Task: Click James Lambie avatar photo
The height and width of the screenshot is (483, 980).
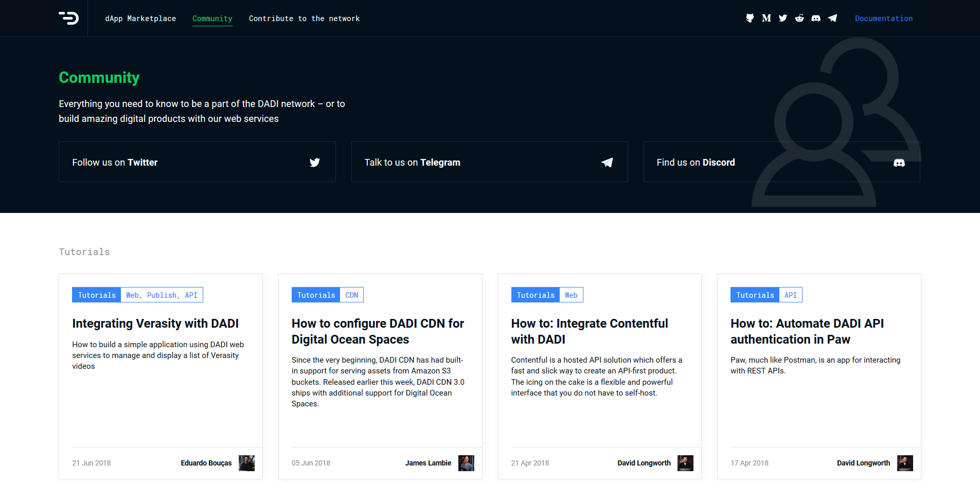Action: [466, 463]
